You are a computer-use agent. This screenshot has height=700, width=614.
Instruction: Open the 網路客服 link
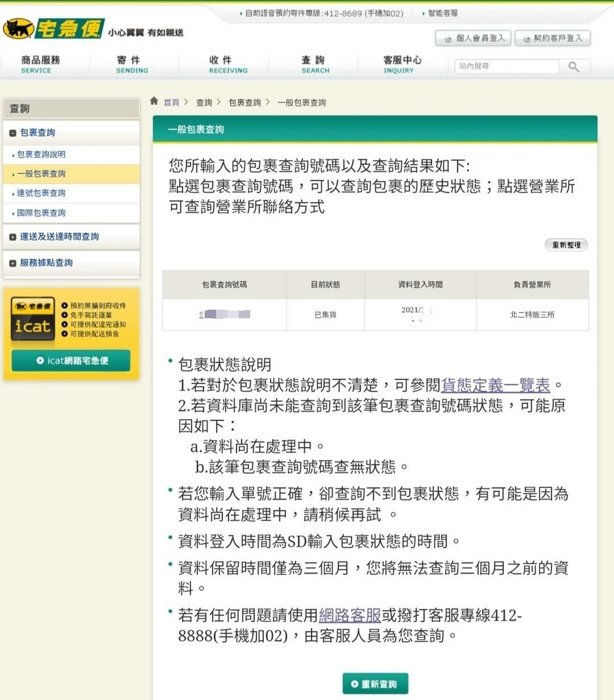coord(350,616)
